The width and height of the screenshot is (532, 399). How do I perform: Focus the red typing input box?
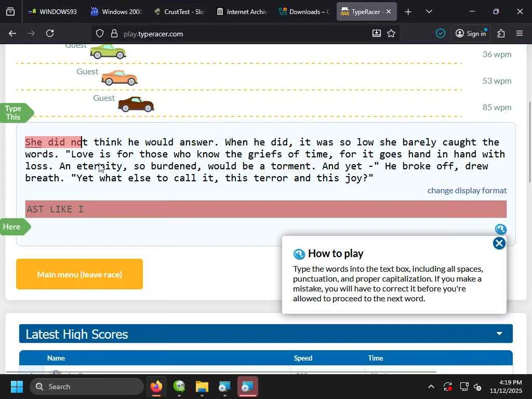tap(266, 209)
